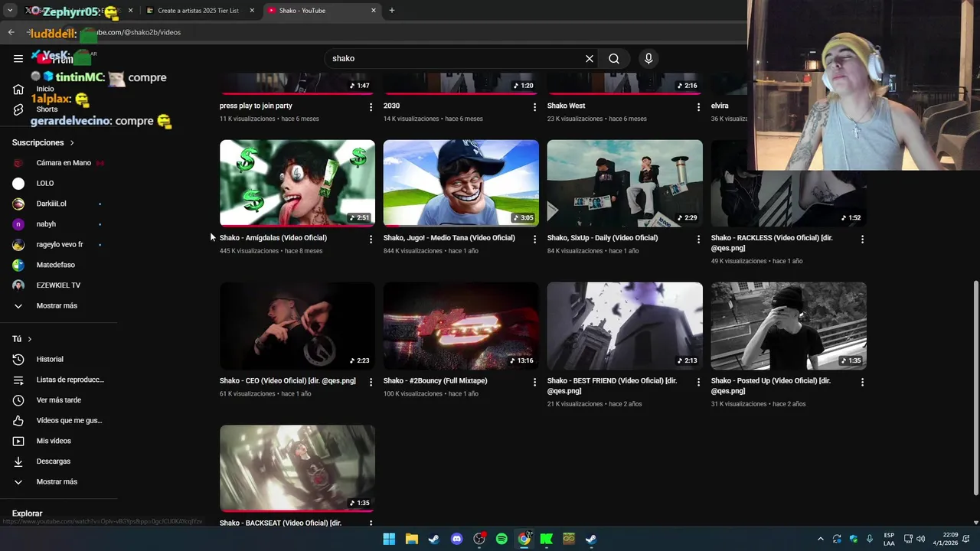Clear the search box with the X icon
This screenshot has width=980, height=551.
click(590, 58)
